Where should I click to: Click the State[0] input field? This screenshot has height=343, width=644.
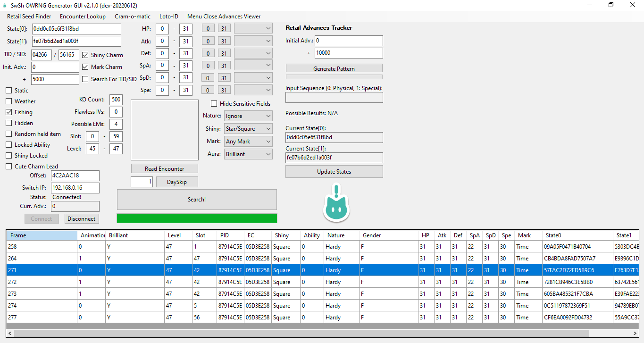77,29
